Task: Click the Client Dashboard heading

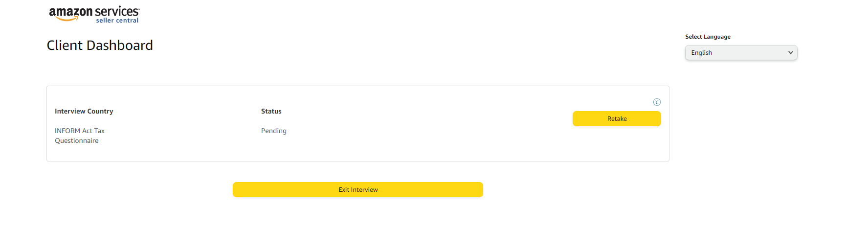Action: (x=100, y=46)
